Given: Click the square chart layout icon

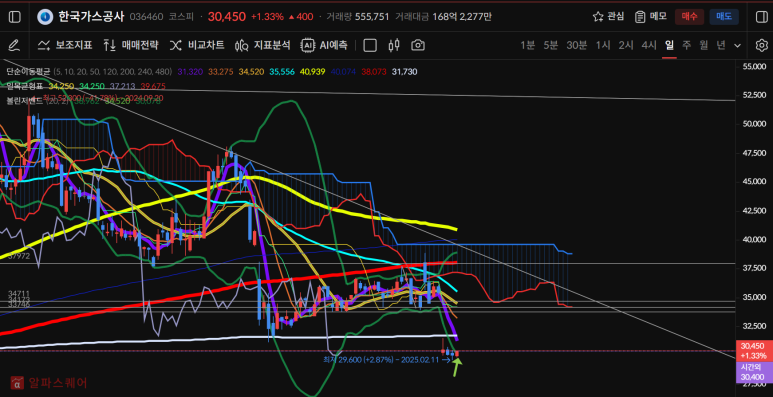Looking at the screenshot, I should tap(370, 46).
